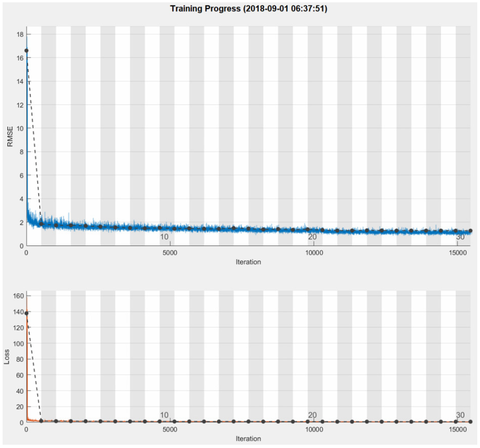The height and width of the screenshot is (448, 480).
Task: Click the 18 tick on RMSE axis
Action: 20,35
